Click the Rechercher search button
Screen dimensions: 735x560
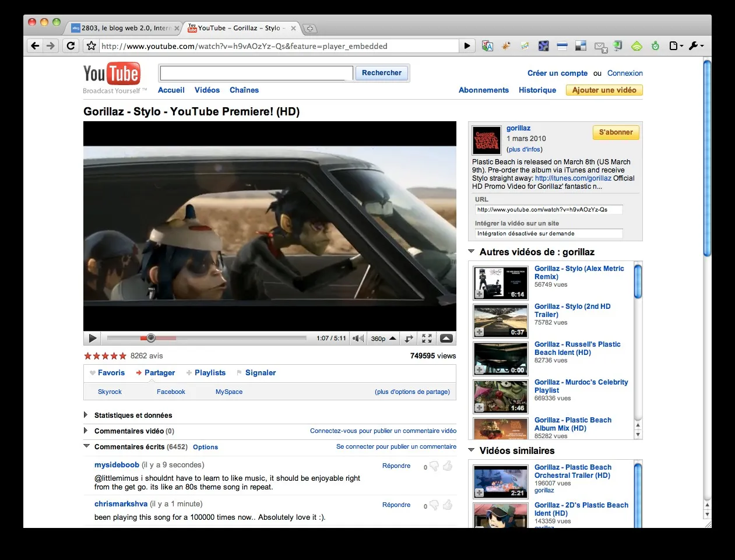[382, 73]
